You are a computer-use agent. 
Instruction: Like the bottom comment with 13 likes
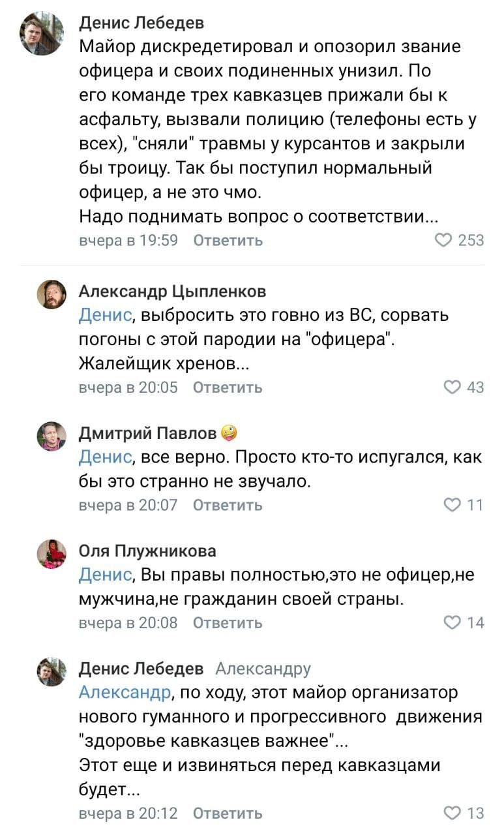pos(452,813)
